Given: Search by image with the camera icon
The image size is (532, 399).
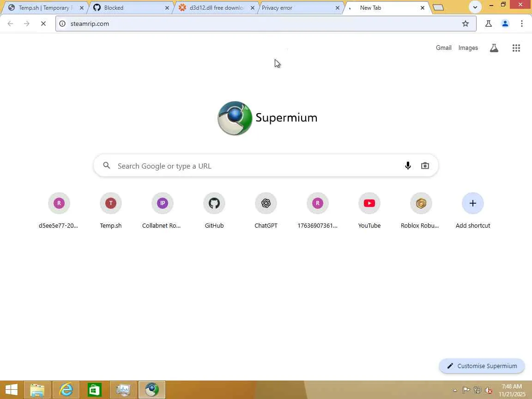Looking at the screenshot, I should tap(425, 166).
